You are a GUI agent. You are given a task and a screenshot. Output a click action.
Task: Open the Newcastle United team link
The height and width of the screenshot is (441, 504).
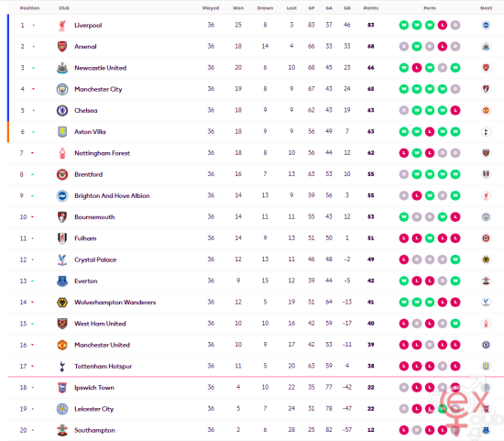(100, 68)
